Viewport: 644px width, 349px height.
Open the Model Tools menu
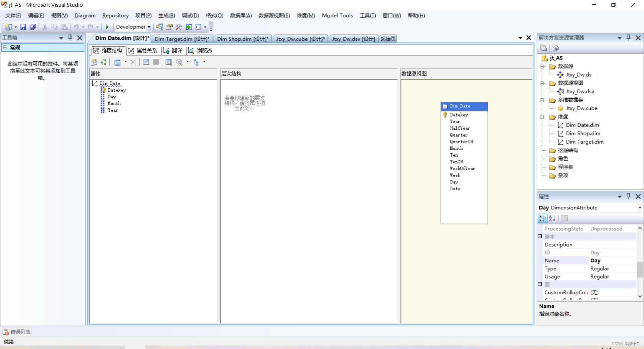click(337, 15)
